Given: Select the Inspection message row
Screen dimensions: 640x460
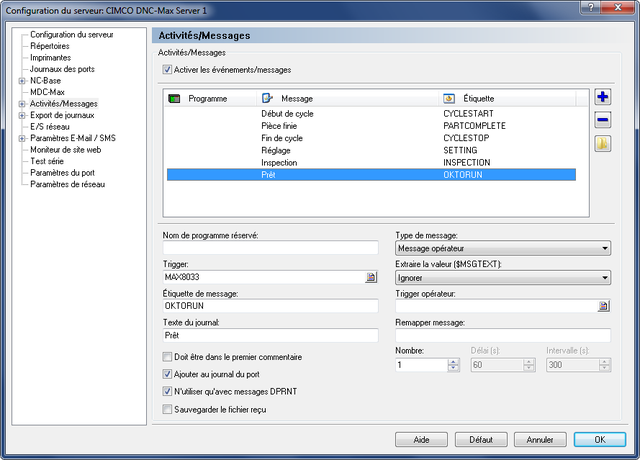Looking at the screenshot, I should point(371,162).
